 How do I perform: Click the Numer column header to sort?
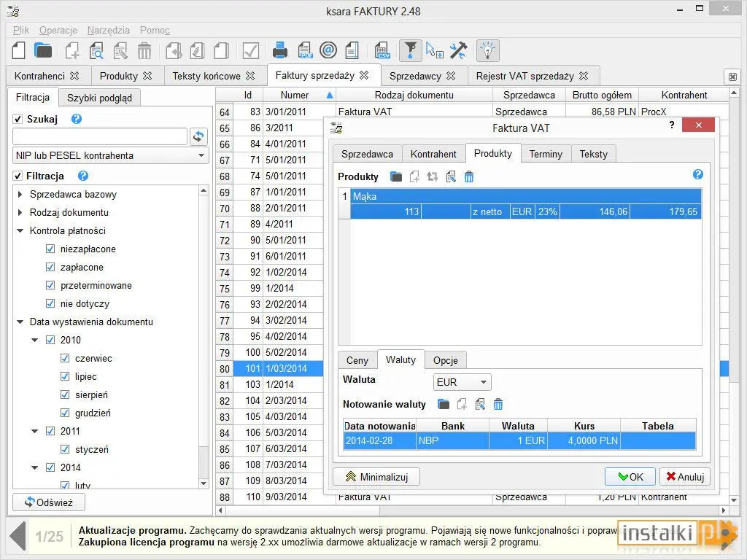click(299, 96)
